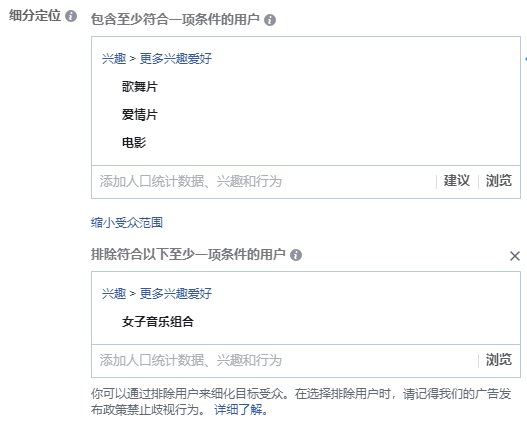Click info icon after 排除符合以下至少一项条件的用户

click(296, 255)
